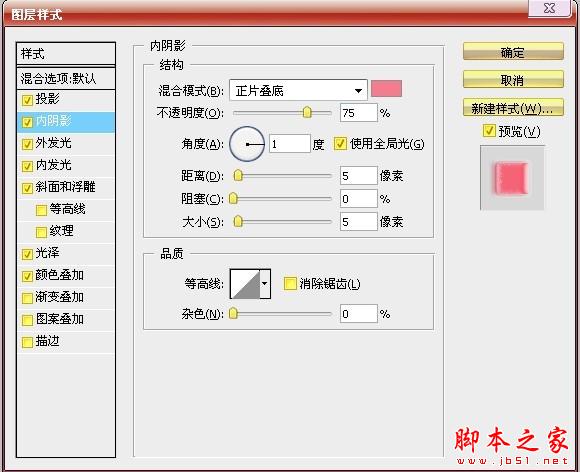Enable 消除锯齿(L) checkbox
580x472 pixels.
click(290, 284)
